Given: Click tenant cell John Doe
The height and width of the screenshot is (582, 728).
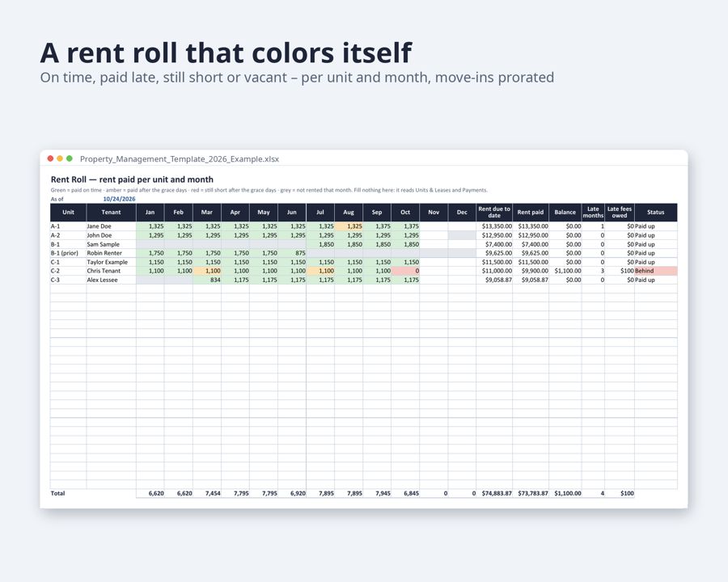Looking at the screenshot, I should click(111, 235).
